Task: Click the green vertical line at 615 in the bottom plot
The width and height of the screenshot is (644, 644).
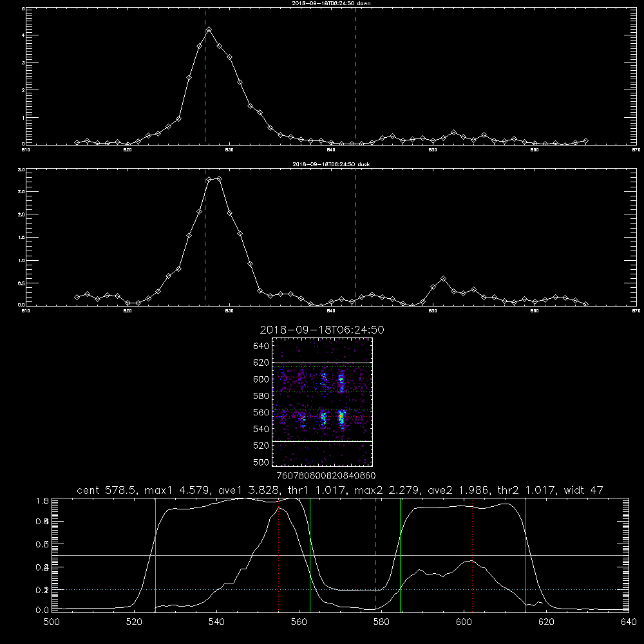Action: click(x=526, y=554)
